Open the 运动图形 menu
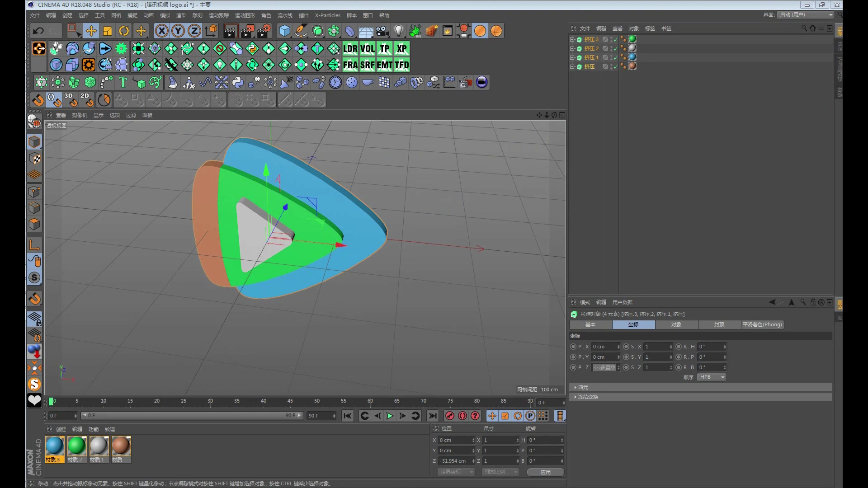Image resolution: width=868 pixels, height=488 pixels. 245,15
